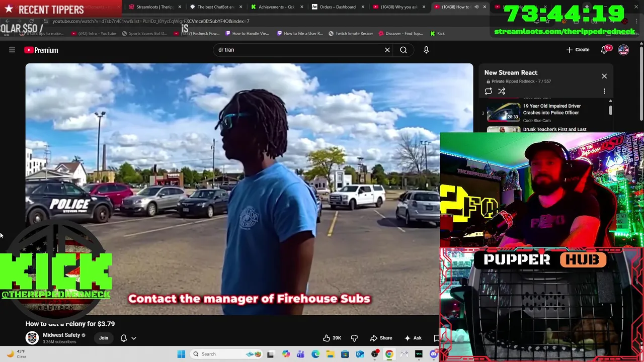Toggle loop playlist in New Stream React
The image size is (644, 362).
point(488,91)
